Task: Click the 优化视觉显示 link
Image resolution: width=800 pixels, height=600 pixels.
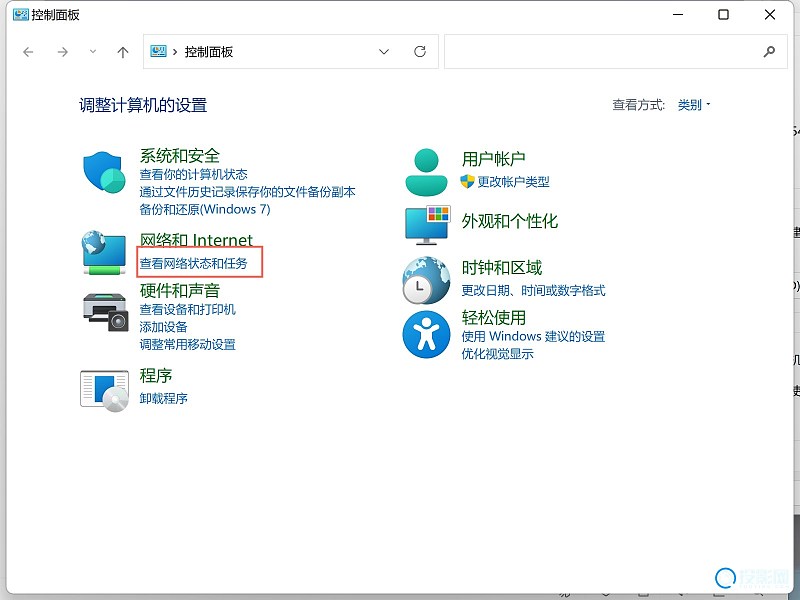Action: (497, 354)
